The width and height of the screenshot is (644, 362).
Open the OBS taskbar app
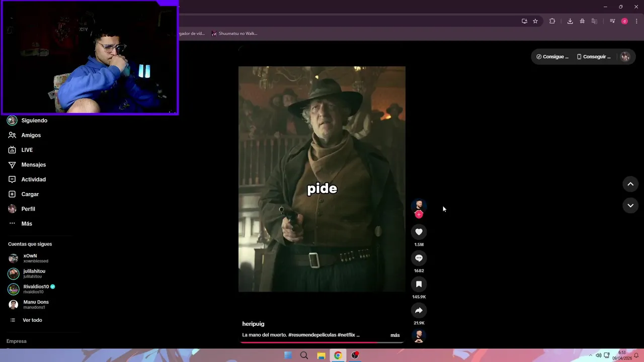[x=355, y=355]
